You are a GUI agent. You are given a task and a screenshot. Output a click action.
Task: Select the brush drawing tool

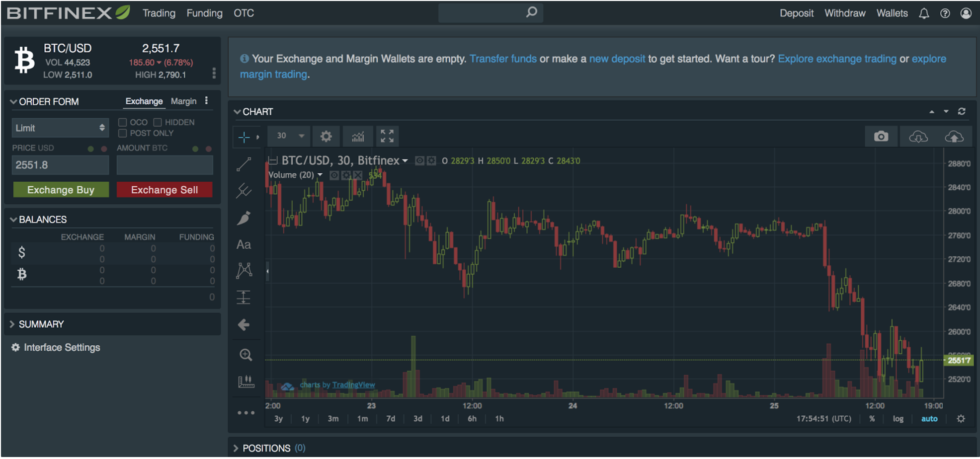click(x=244, y=218)
